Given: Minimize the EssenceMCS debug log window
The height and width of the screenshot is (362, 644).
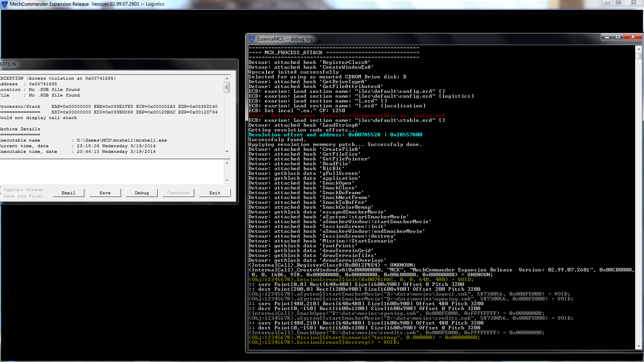Looking at the screenshot, I should click(607, 37).
